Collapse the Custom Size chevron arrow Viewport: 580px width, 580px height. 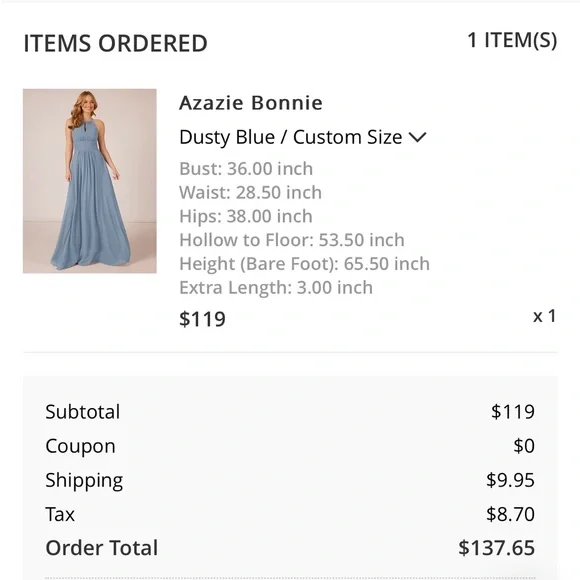pos(418,137)
